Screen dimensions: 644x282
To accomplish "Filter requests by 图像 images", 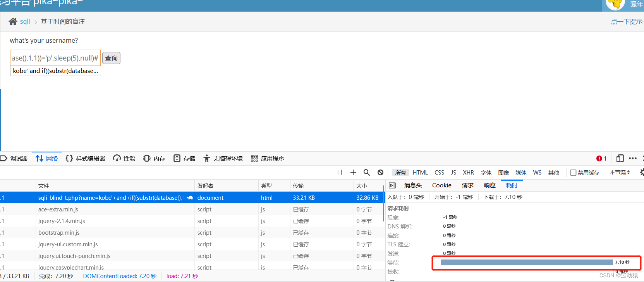I will pos(503,173).
